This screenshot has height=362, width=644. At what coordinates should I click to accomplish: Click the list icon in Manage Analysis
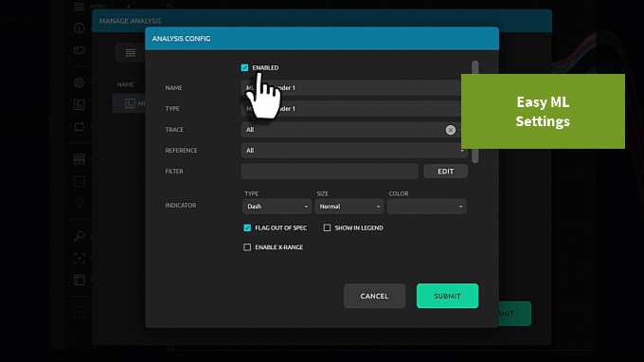click(x=130, y=53)
